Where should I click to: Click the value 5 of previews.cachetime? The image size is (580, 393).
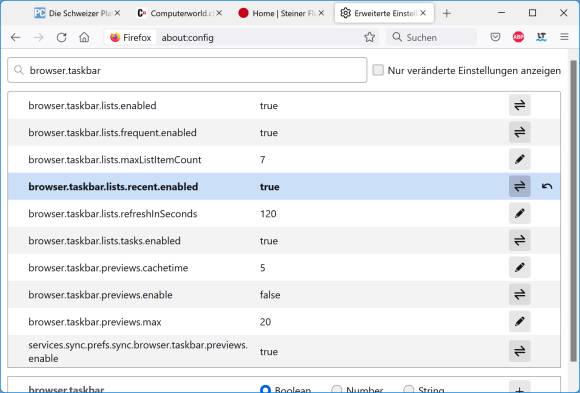coord(263,268)
